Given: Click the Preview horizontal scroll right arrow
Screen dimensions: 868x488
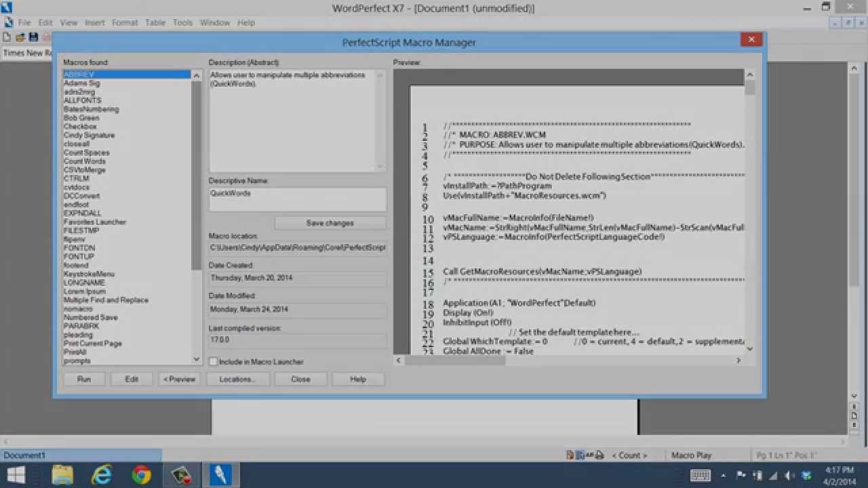Looking at the screenshot, I should [738, 361].
